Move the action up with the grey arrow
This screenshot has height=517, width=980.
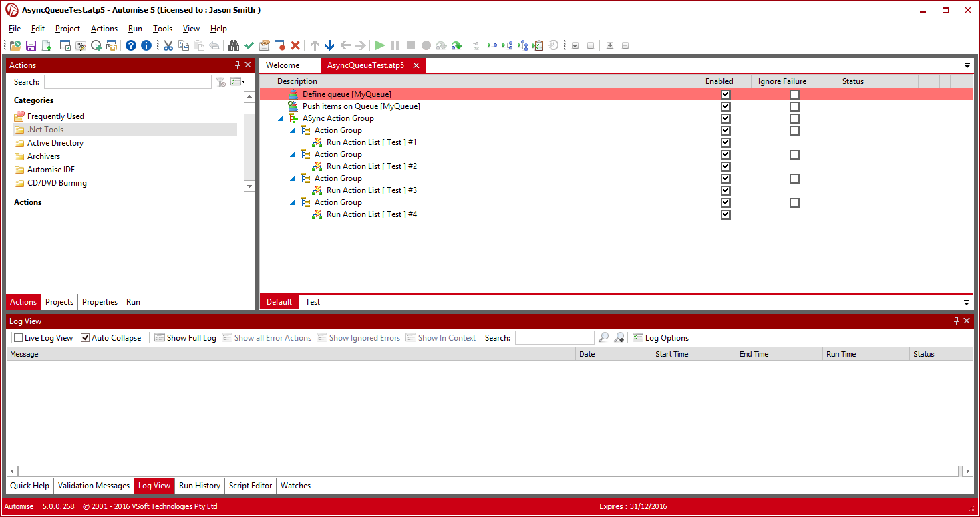pyautogui.click(x=315, y=45)
